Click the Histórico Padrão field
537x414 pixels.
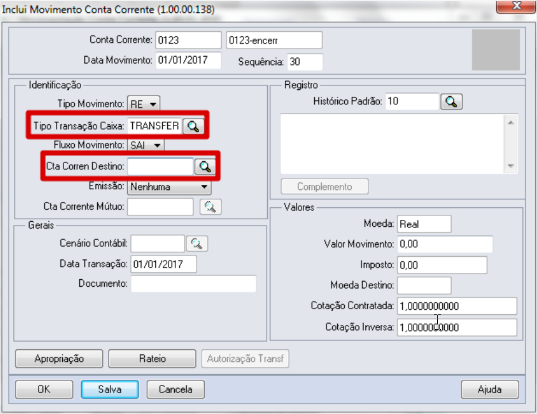coord(412,102)
